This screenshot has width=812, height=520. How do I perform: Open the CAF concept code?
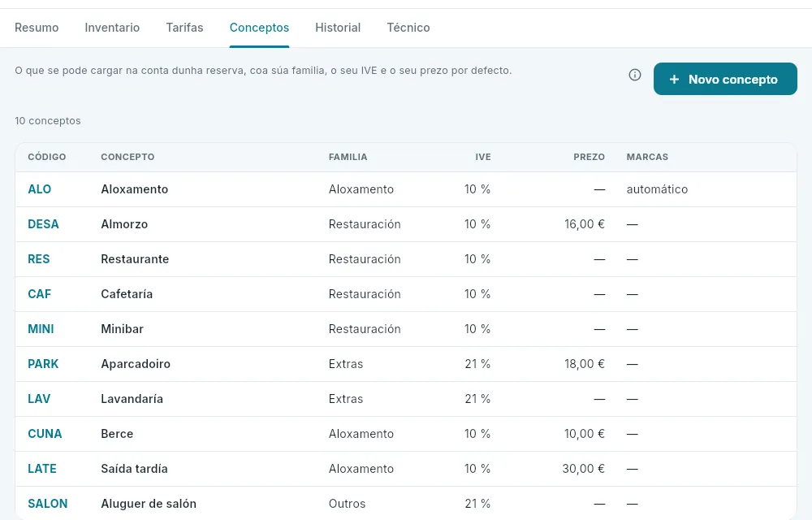(x=39, y=294)
